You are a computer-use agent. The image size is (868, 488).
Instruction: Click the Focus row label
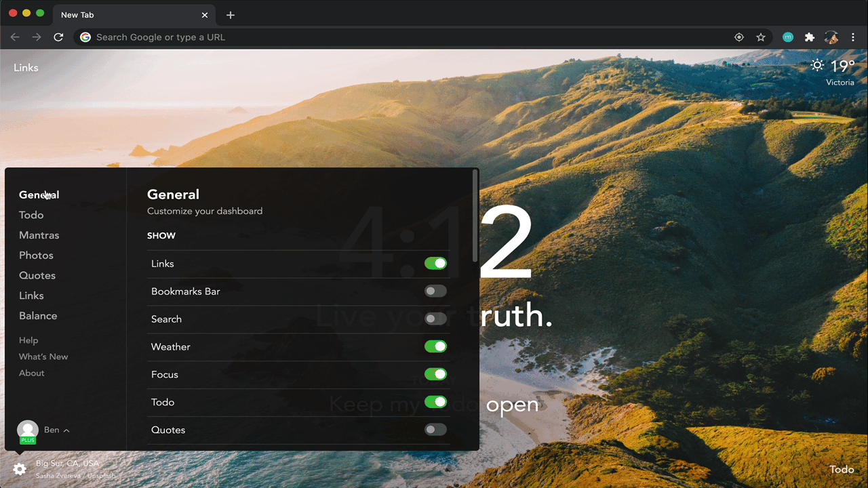coord(165,374)
